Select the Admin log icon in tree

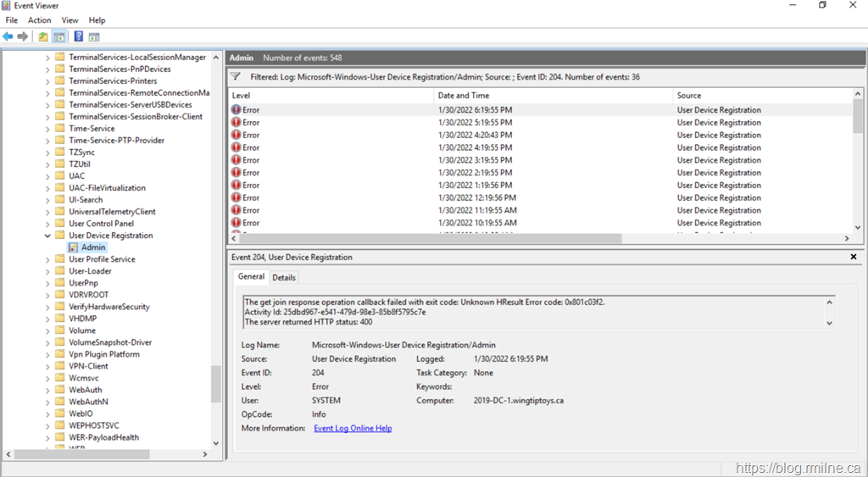coord(73,247)
